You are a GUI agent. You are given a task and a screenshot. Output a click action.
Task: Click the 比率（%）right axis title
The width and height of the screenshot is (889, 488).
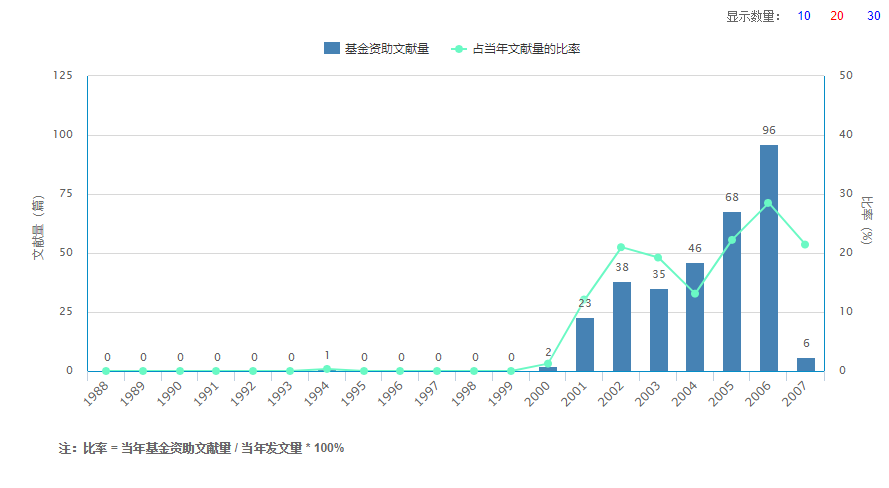click(867, 220)
